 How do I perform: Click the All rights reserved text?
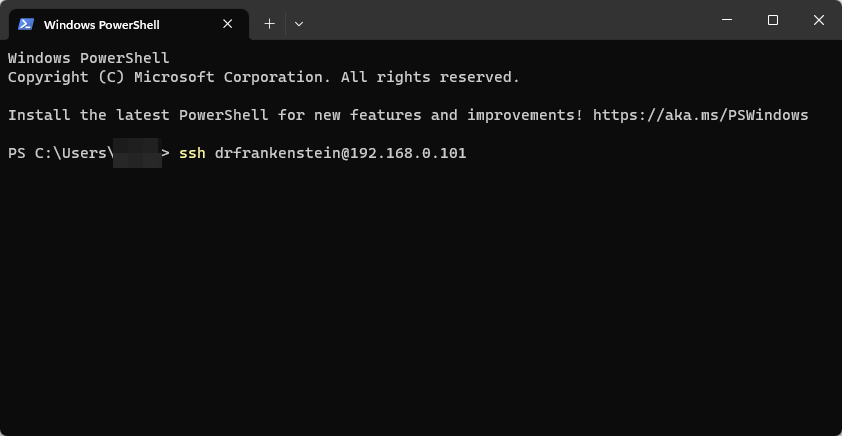(431, 77)
